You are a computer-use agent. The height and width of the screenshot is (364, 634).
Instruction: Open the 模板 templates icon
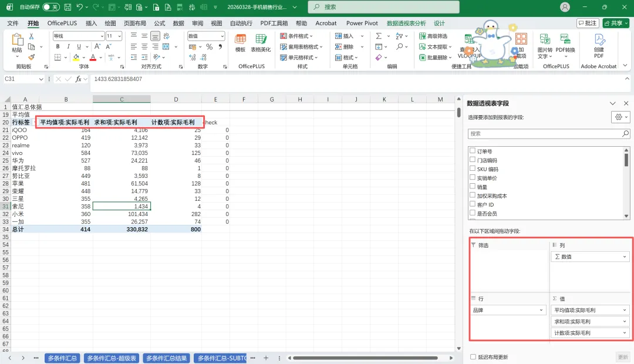tap(241, 43)
